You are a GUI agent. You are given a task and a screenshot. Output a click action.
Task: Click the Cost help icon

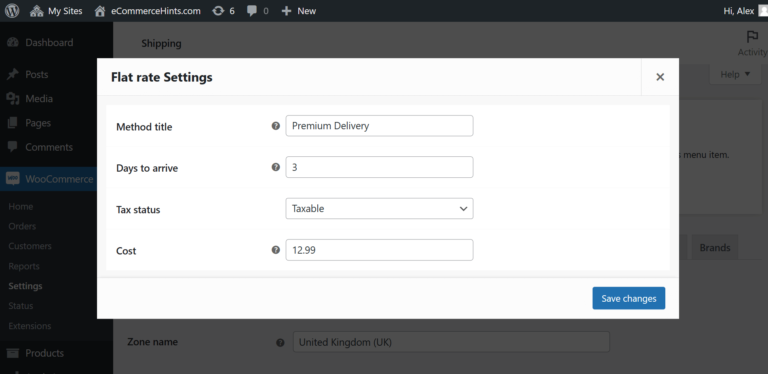(x=276, y=250)
